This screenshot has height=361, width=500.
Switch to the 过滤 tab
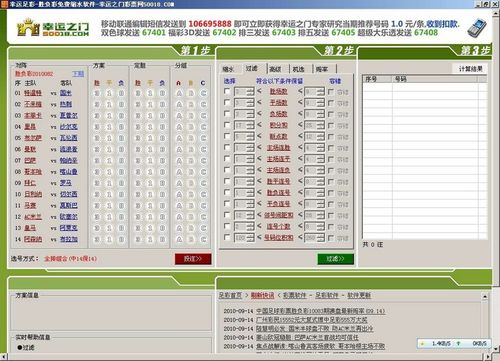coord(252,68)
